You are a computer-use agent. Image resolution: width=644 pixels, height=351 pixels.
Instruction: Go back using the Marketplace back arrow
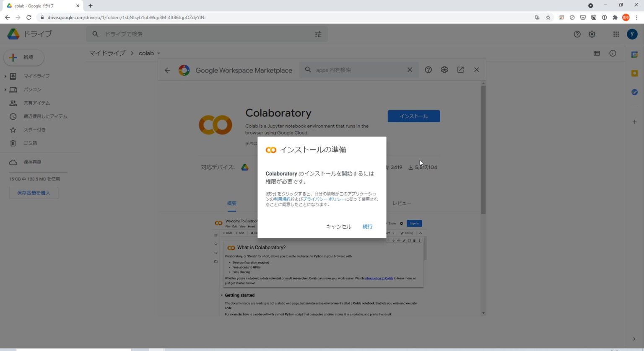(167, 70)
